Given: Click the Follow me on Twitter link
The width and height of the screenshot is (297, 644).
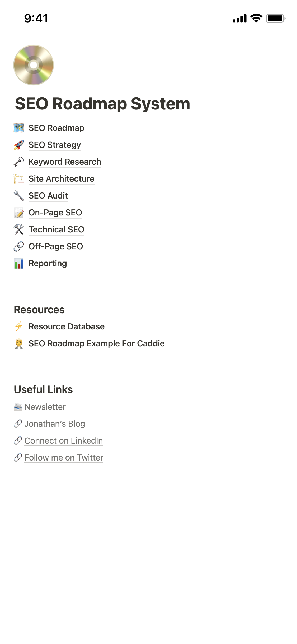Looking at the screenshot, I should click(x=64, y=458).
